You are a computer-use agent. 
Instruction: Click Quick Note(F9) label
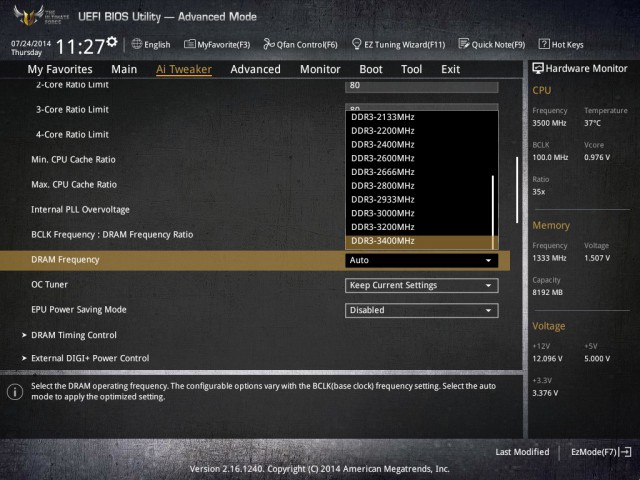coord(498,44)
